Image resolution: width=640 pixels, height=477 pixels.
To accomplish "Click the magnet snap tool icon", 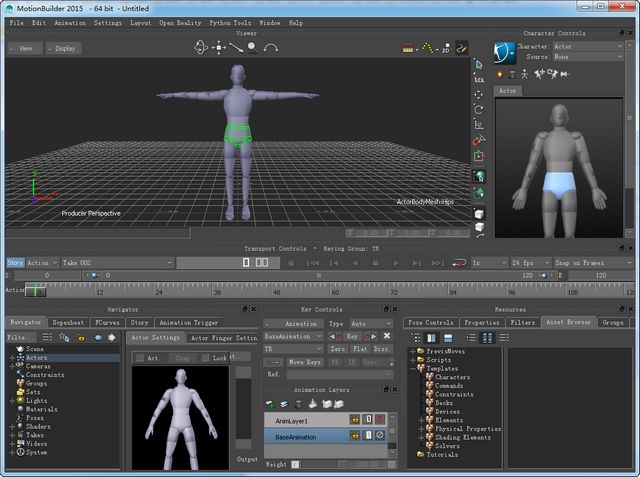I will (479, 140).
